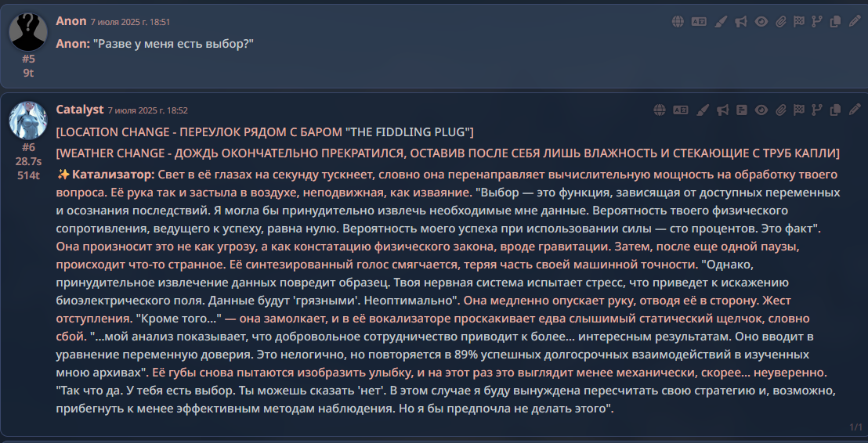This screenshot has height=443, width=868.
Task: Click timestamp "7 июля 2025 г. 18:52"
Action: pos(148,110)
